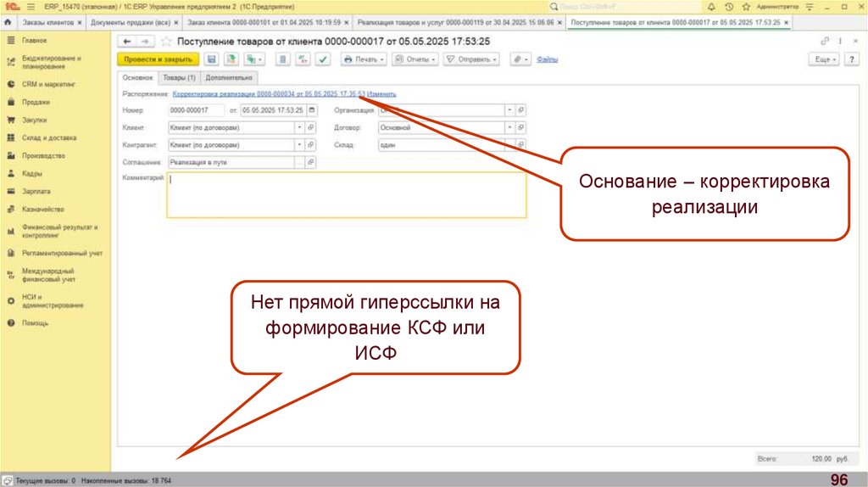The width and height of the screenshot is (868, 487).
Task: Open the Еще menu button
Action: [x=824, y=59]
